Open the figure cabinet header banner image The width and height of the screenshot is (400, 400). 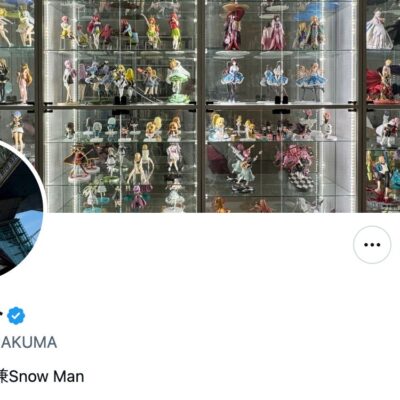point(200,106)
